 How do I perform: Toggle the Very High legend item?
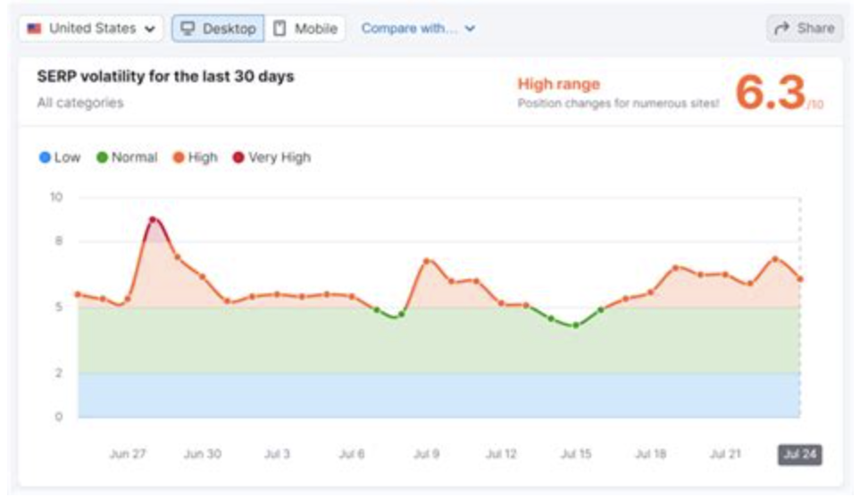(x=271, y=157)
